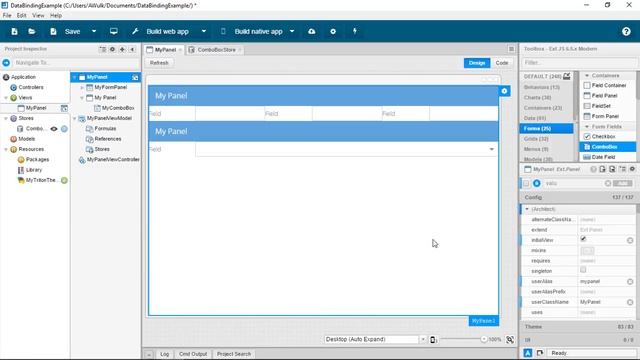Screen dimensions: 640x360
Task: Click the Toolbox Filter field
Action: tap(579, 63)
